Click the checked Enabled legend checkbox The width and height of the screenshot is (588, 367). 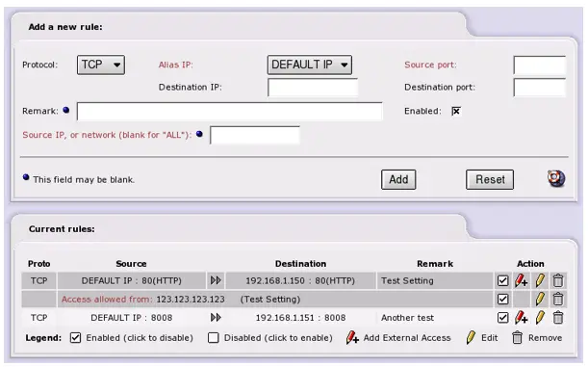point(75,338)
